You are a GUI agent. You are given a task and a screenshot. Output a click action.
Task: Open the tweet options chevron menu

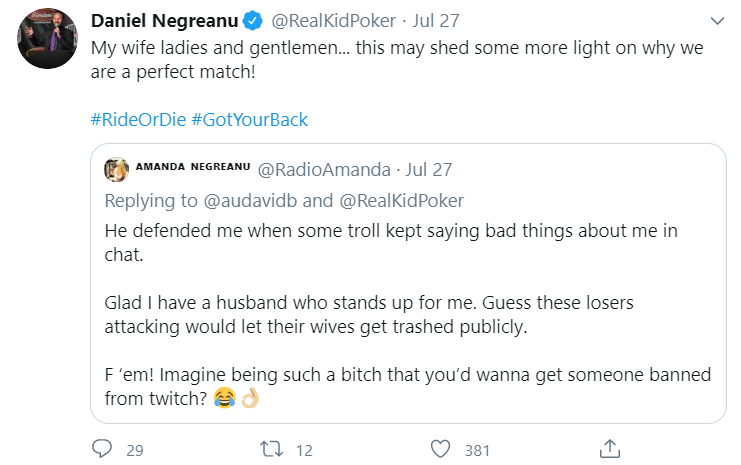pyautogui.click(x=716, y=21)
